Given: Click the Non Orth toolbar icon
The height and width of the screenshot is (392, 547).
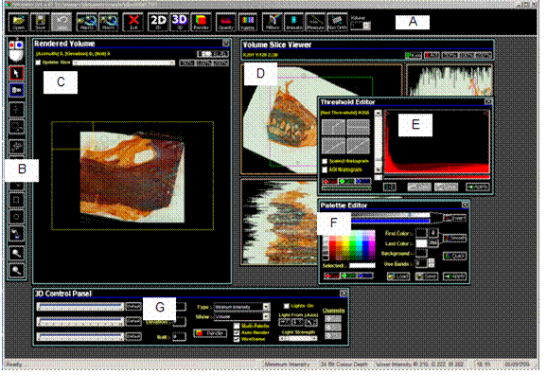Looking at the screenshot, I should click(337, 22).
